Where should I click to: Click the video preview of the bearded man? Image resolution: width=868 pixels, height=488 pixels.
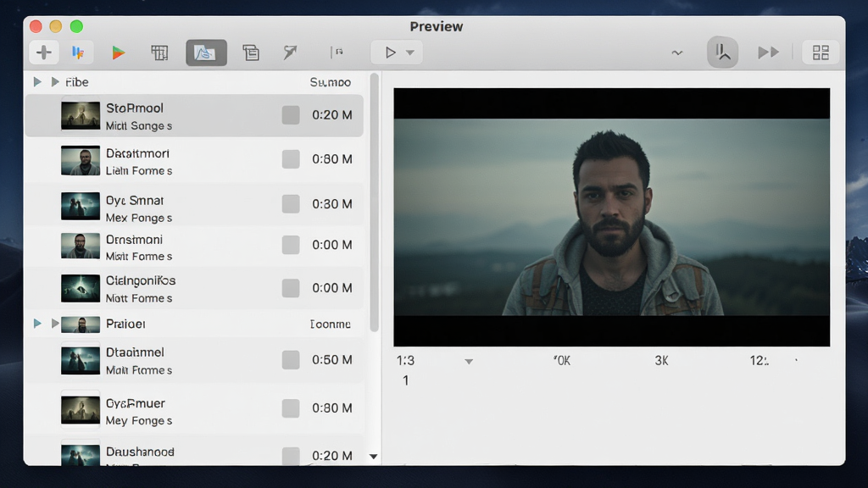pyautogui.click(x=612, y=217)
